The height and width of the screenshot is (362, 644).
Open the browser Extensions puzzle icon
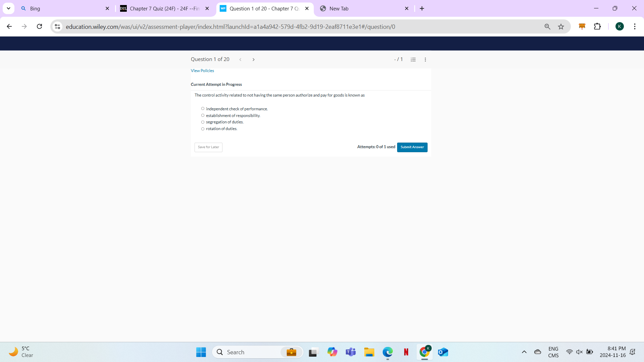pyautogui.click(x=598, y=26)
